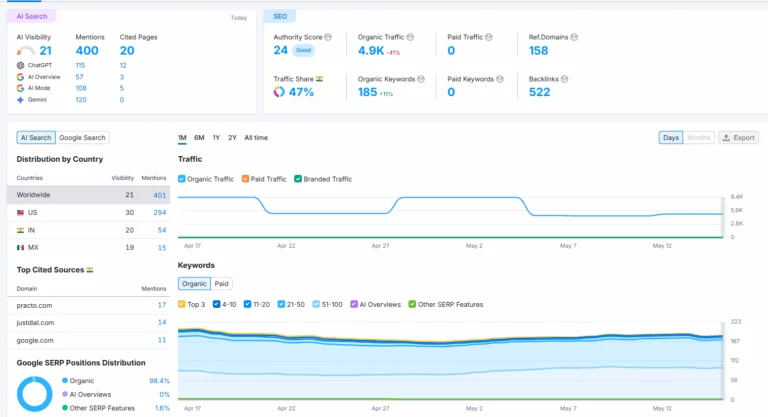Switch to Paid keywords tab
Image resolution: width=768 pixels, height=417 pixels.
click(x=221, y=284)
